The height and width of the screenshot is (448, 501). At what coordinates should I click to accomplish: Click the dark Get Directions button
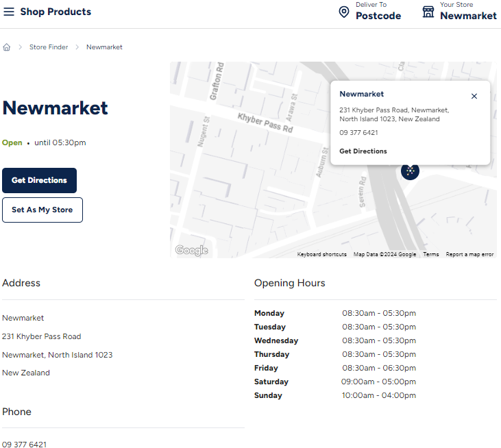tap(39, 180)
